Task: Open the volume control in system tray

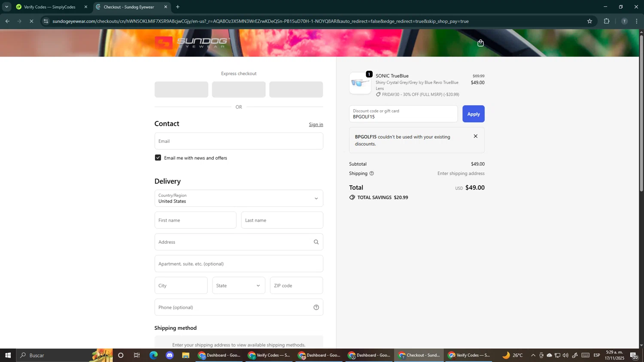Action: pos(565,355)
